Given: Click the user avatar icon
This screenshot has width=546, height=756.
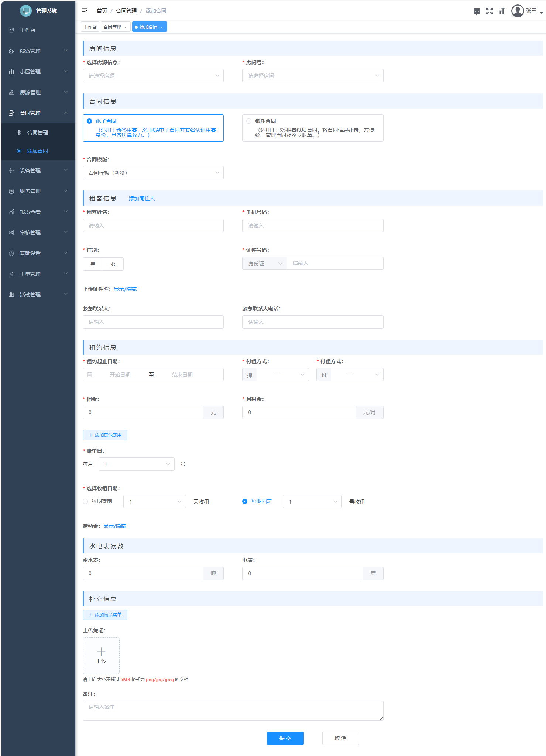Looking at the screenshot, I should 518,11.
